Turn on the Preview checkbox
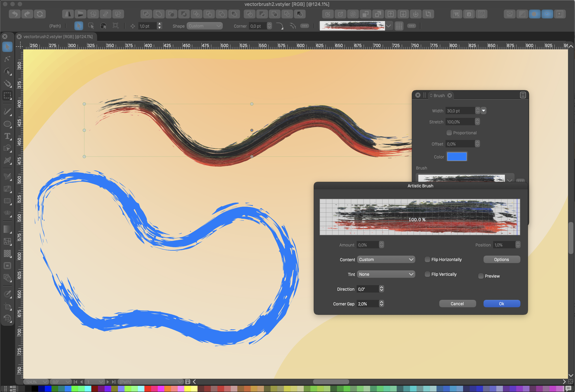 (x=481, y=276)
